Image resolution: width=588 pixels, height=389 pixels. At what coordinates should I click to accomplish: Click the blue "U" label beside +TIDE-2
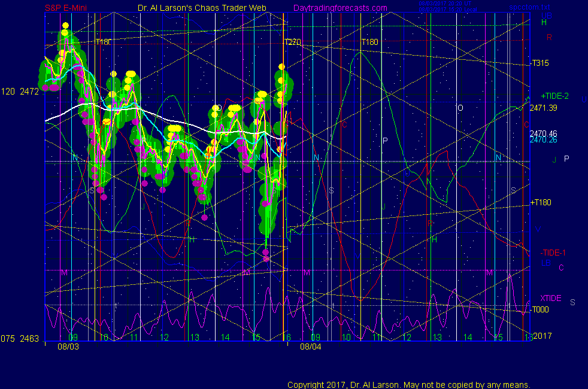pyautogui.click(x=584, y=100)
